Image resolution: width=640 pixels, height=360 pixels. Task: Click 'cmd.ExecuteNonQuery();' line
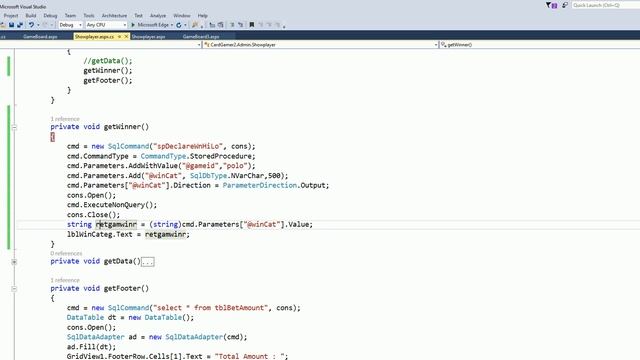[112, 205]
